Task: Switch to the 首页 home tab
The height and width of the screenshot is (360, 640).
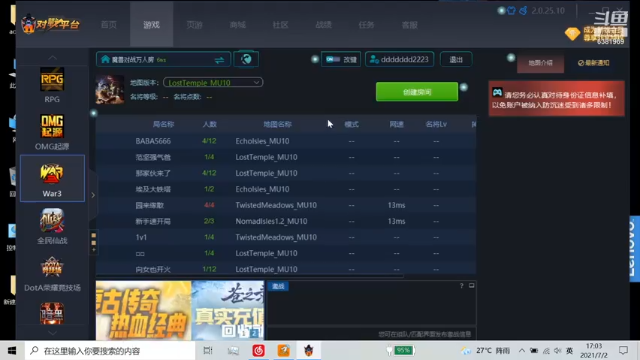Action: pos(109,25)
